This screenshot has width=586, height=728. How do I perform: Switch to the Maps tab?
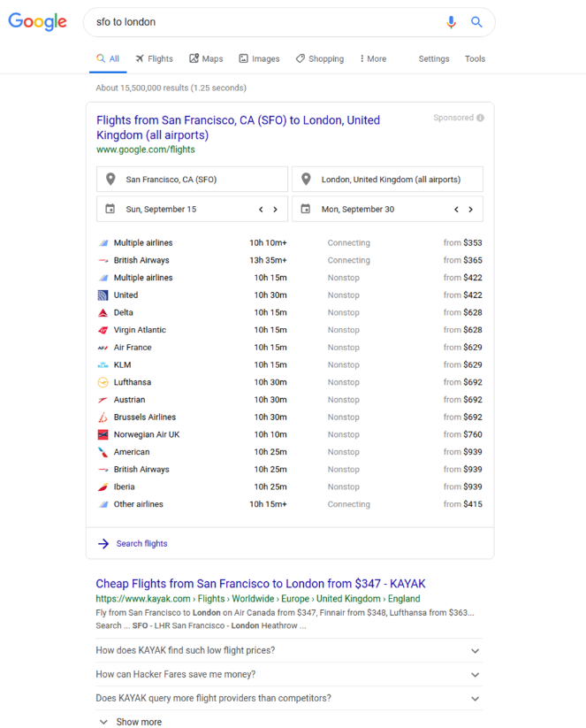[x=206, y=59]
